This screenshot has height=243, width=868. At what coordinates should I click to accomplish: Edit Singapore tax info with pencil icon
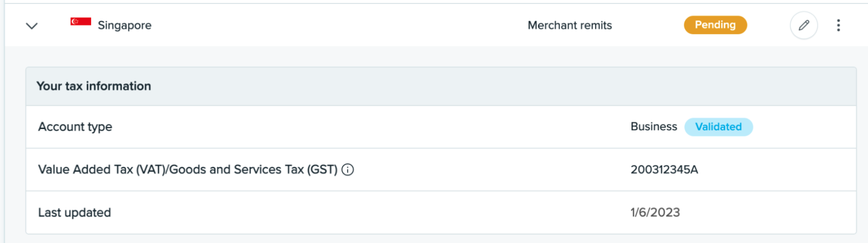tap(803, 25)
